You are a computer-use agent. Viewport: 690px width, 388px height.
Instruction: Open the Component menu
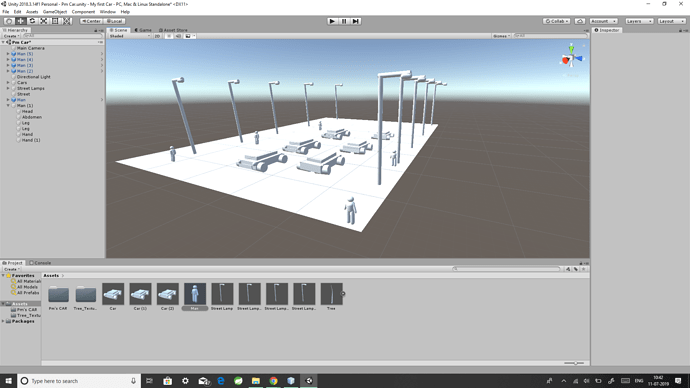tap(83, 12)
